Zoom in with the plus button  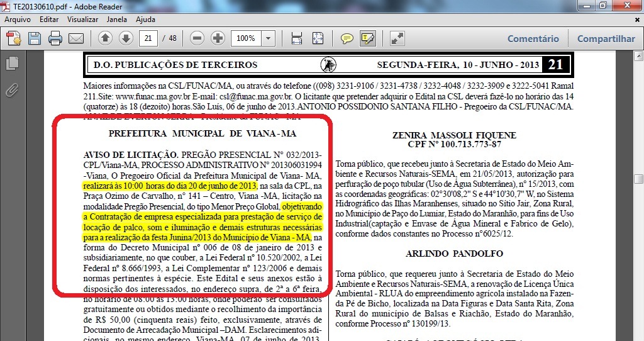click(x=218, y=38)
